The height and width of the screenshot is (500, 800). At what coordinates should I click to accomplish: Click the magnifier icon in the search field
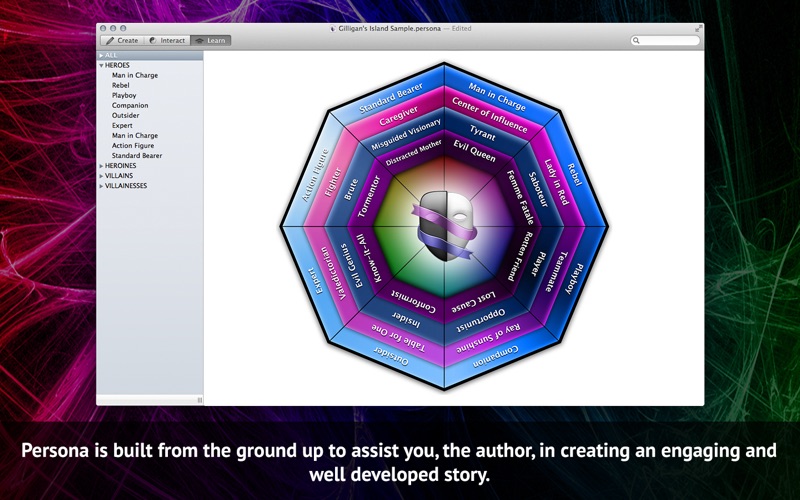pos(637,41)
